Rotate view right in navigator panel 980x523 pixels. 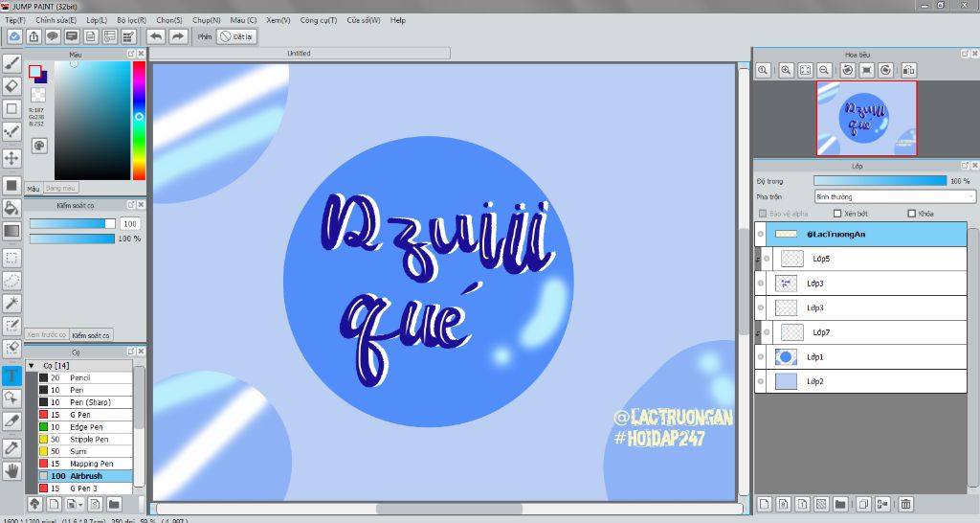(885, 70)
